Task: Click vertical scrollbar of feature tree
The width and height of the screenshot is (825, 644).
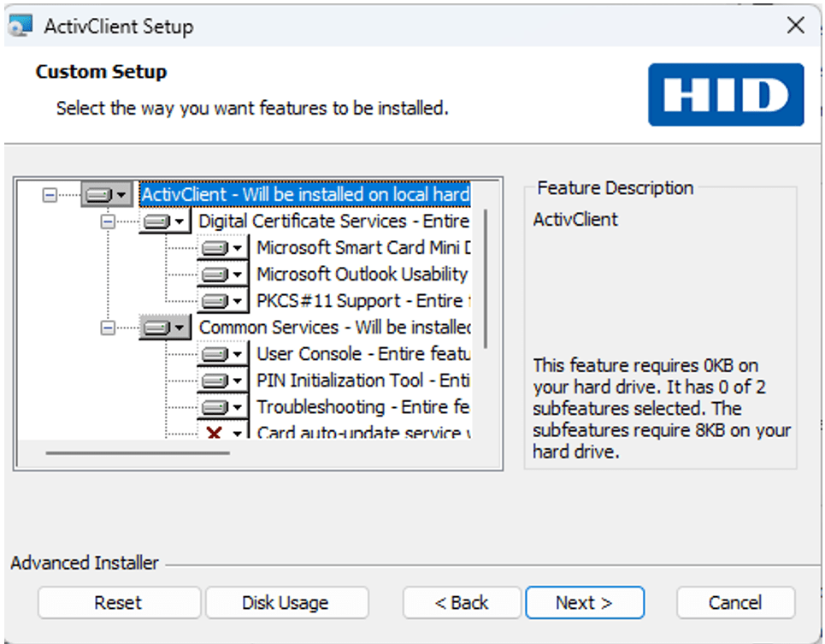Action: pos(485,279)
